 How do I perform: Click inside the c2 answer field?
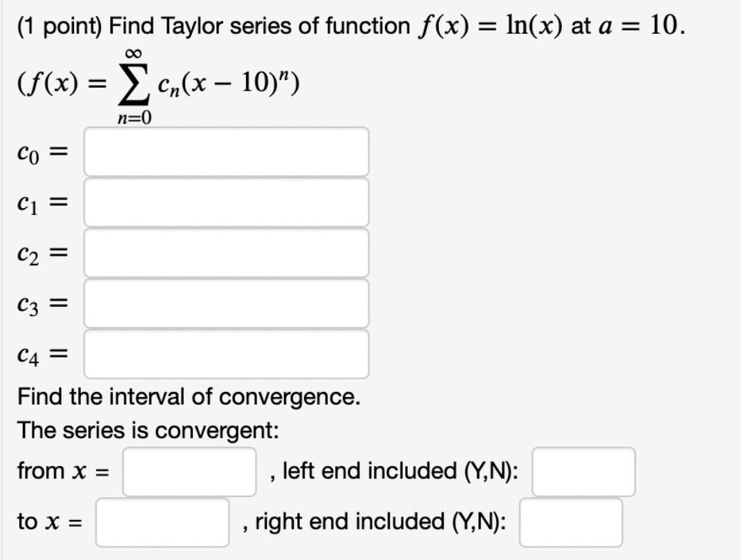227,252
